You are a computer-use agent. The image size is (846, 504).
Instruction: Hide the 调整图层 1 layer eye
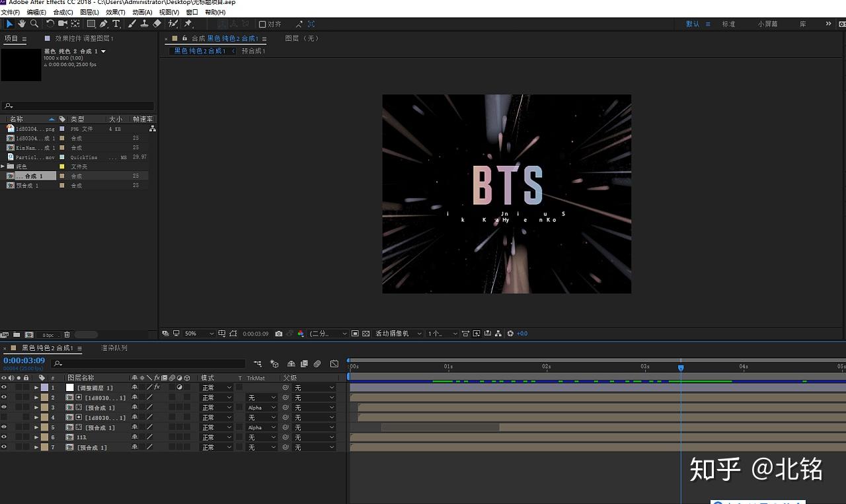pyautogui.click(x=4, y=388)
